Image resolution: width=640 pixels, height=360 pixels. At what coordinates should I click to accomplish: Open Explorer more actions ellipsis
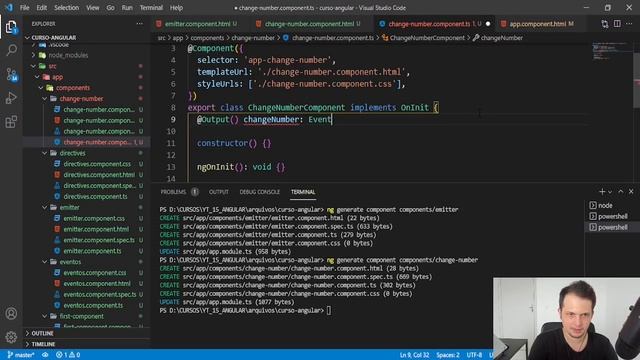coord(140,24)
